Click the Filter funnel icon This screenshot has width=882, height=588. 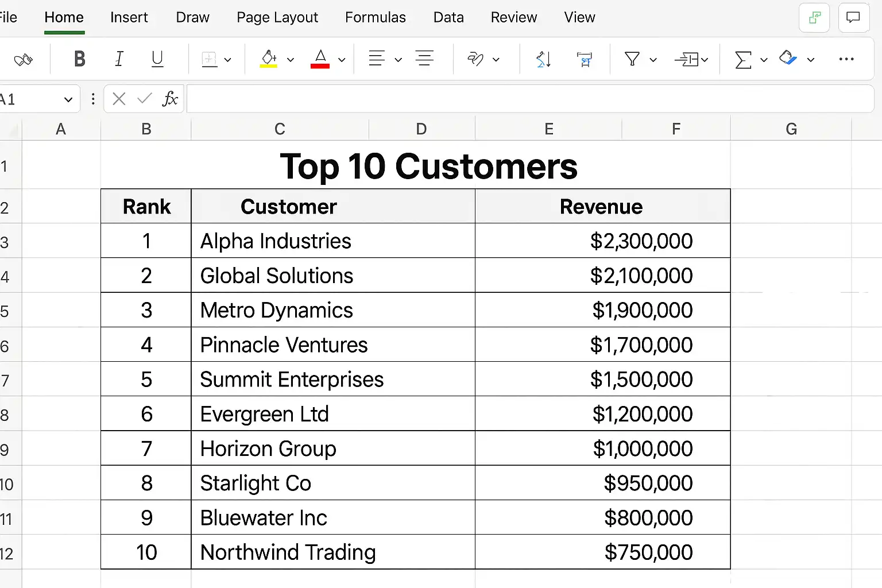[632, 59]
